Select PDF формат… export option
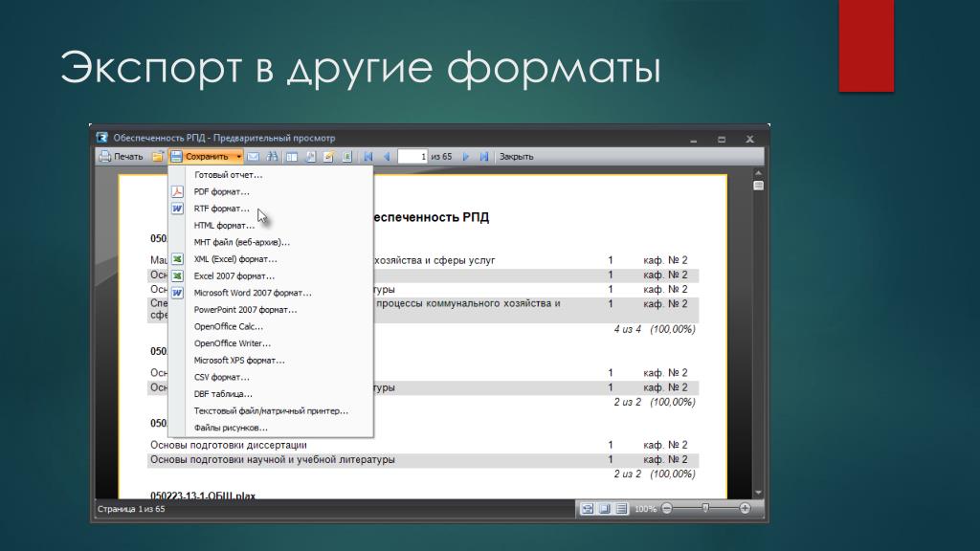 [x=271, y=191]
